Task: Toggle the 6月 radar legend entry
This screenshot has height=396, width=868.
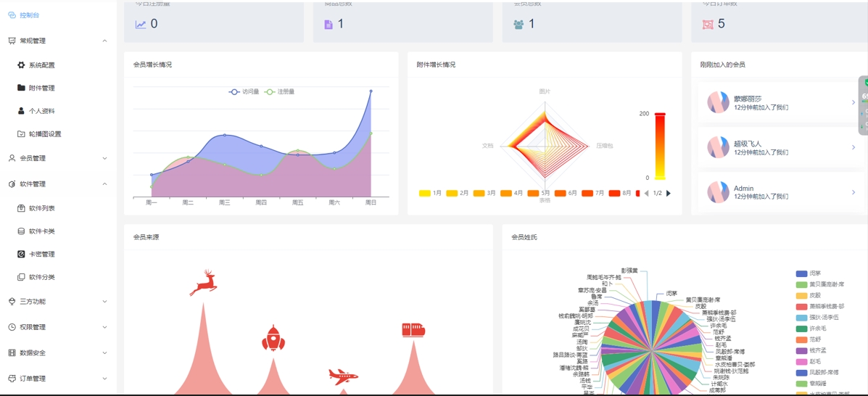Action: coord(566,194)
